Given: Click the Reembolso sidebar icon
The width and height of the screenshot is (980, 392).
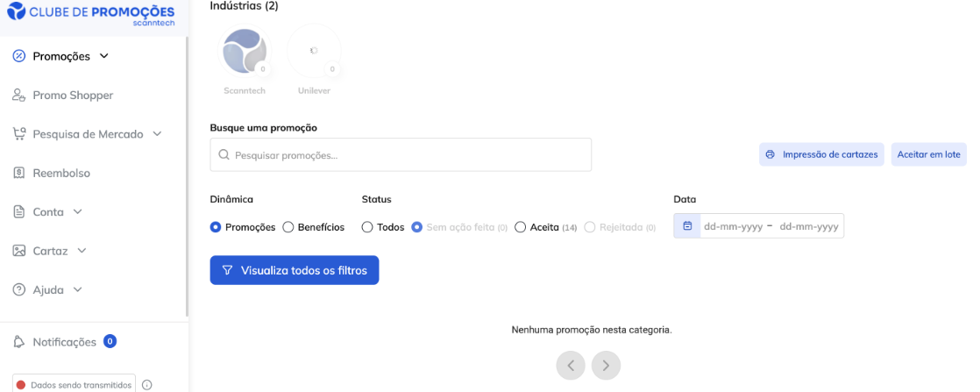Looking at the screenshot, I should 18,173.
